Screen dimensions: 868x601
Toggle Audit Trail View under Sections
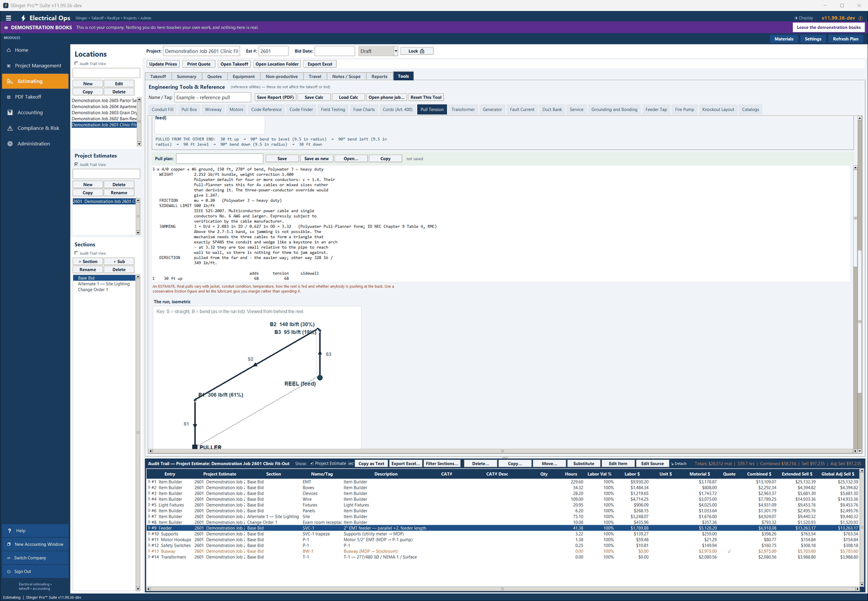click(76, 253)
